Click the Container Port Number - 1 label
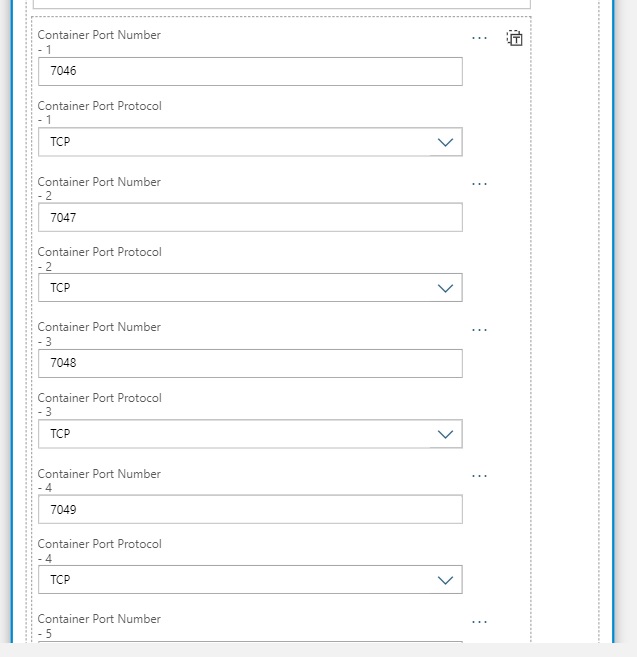The image size is (637, 657). pyautogui.click(x=99, y=35)
